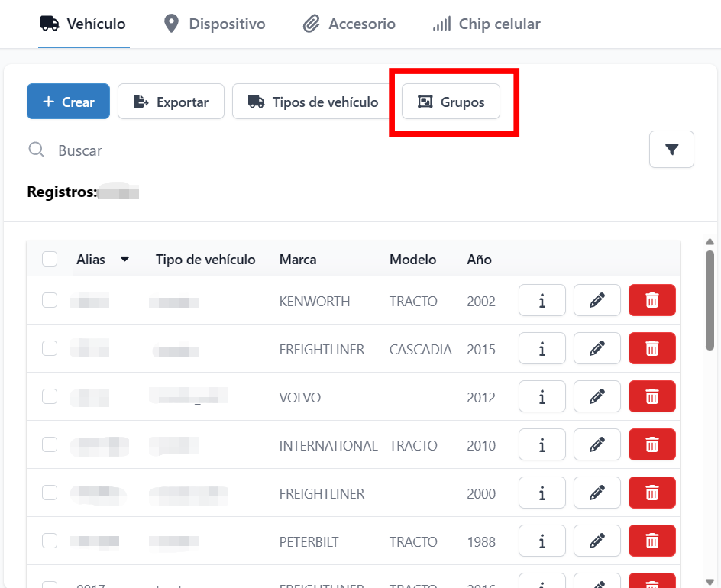Open the highlighted Grupos button
The image size is (721, 588).
tap(451, 102)
